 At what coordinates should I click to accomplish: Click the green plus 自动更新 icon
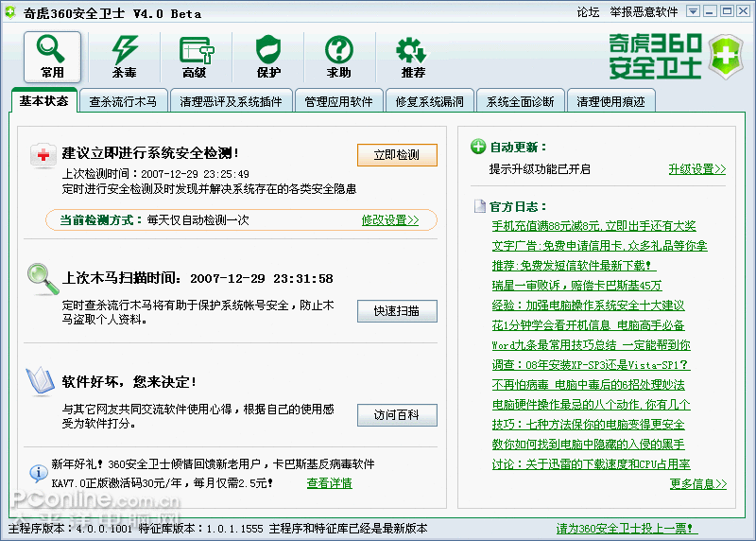tap(478, 147)
